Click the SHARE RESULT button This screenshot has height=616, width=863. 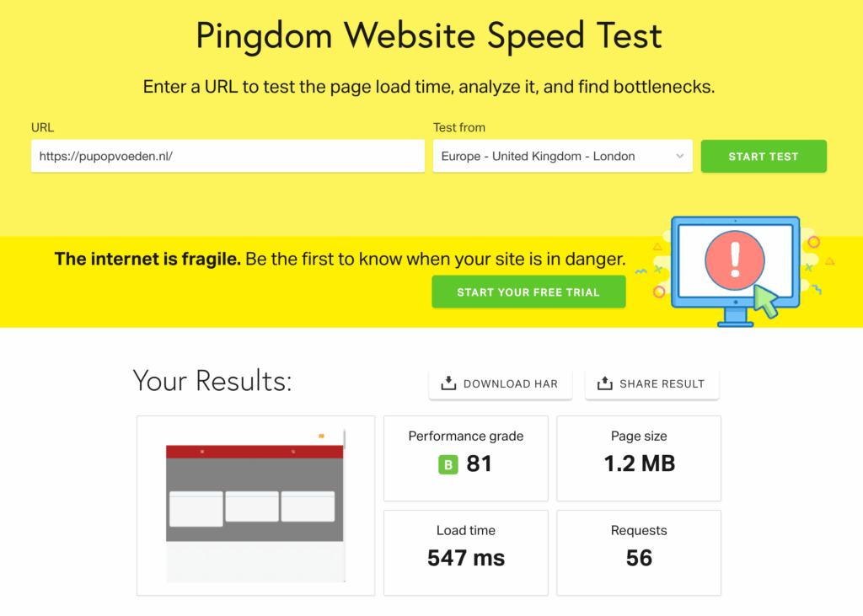click(651, 383)
